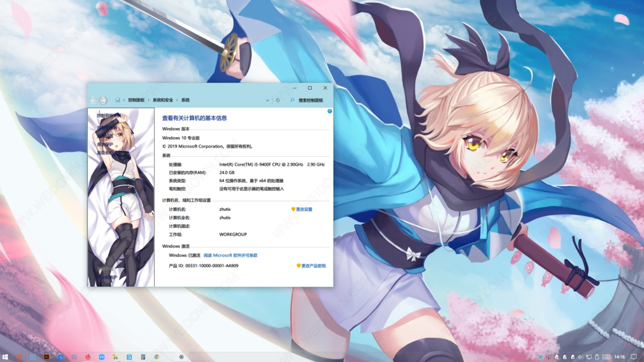Image resolution: width=644 pixels, height=362 pixels.
Task: Click the snowflake-shaped tray icon
Action: click(541, 357)
